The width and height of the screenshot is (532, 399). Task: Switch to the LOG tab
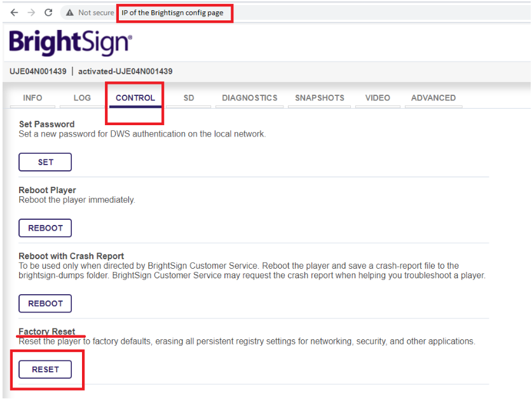pos(82,98)
